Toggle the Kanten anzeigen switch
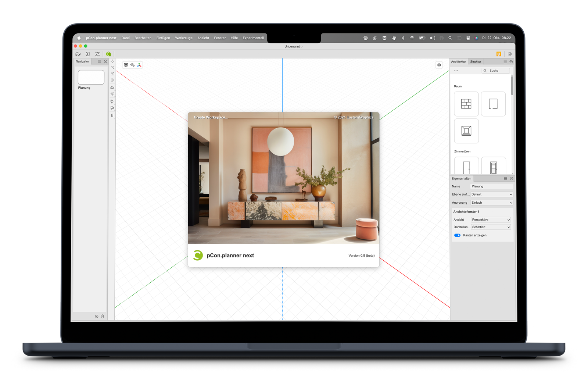588x382 pixels. (457, 235)
